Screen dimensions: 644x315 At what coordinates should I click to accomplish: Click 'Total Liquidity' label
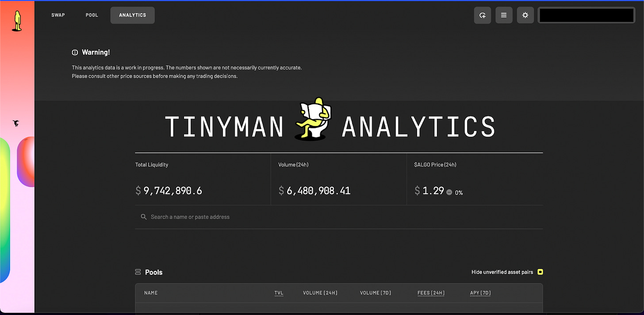click(x=152, y=165)
